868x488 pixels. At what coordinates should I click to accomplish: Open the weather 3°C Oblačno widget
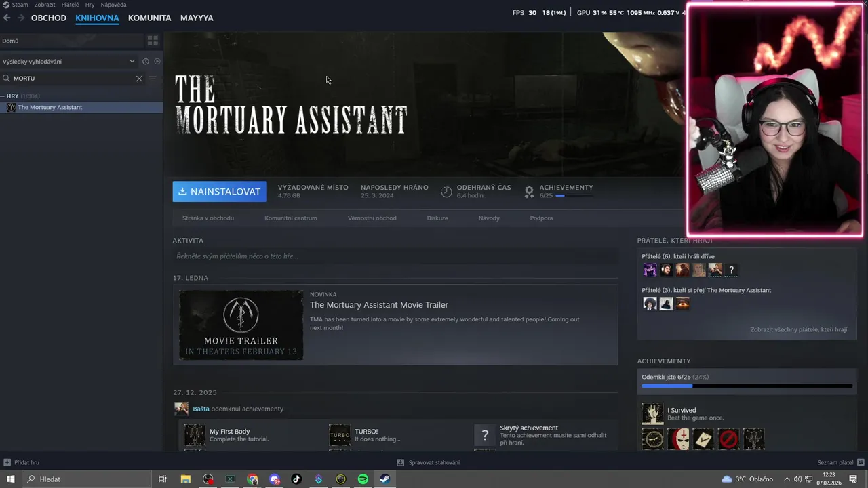point(747,479)
